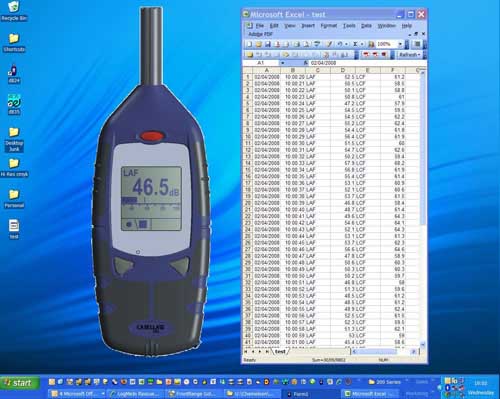Open the 200 Series folder toolbar on taskbar

(x=385, y=382)
